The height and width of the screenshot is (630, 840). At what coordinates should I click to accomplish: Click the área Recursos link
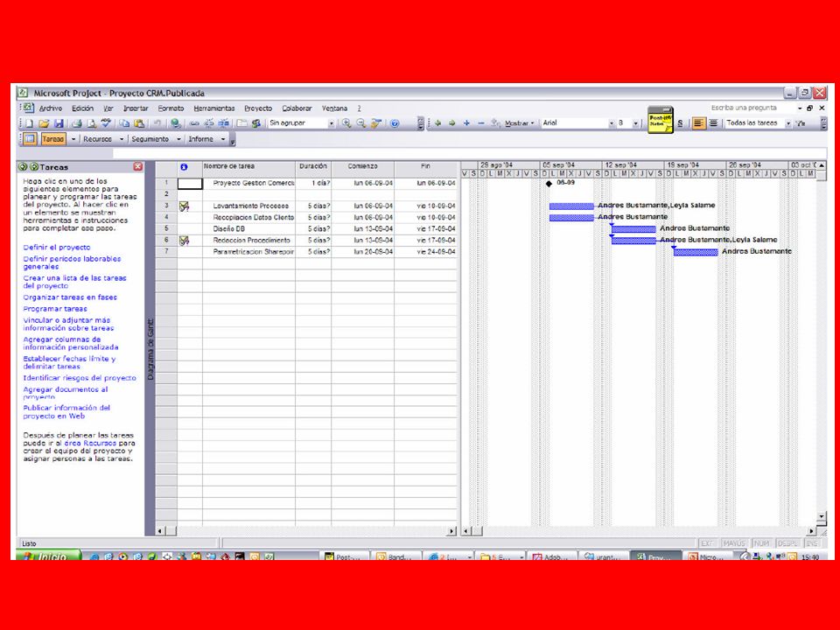point(90,444)
